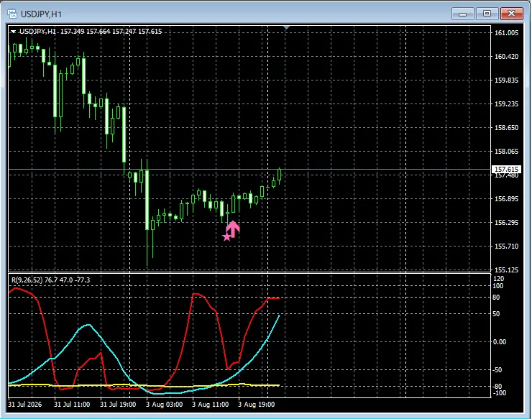Viewport: 532px width, 419px height.
Task: Click the indicator scale value 0.00
Action: coord(500,342)
